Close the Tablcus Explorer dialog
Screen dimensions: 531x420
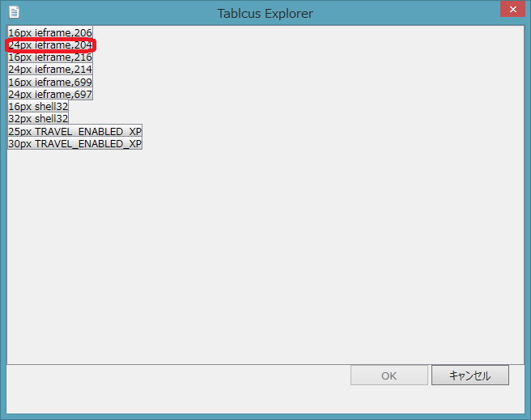click(x=510, y=11)
